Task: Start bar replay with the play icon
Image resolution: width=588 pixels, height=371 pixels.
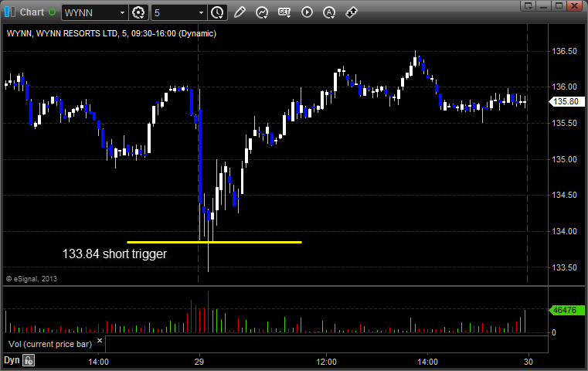Action: pyautogui.click(x=307, y=12)
